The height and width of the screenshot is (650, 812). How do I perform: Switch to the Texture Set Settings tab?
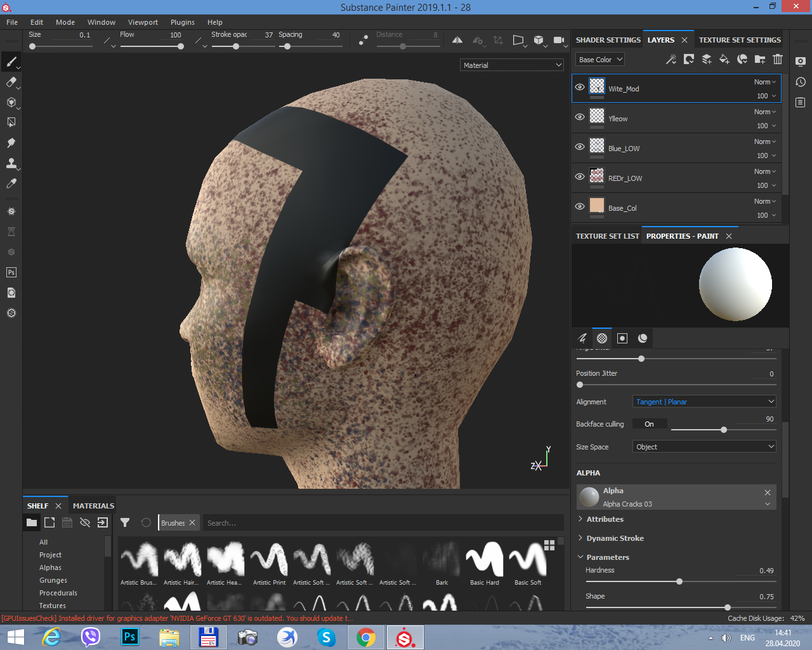tap(740, 40)
